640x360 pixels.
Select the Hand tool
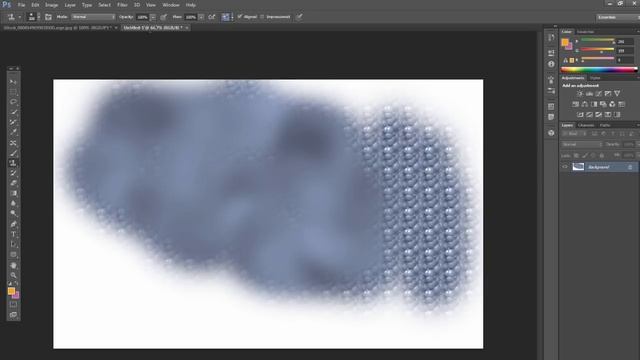point(13,265)
